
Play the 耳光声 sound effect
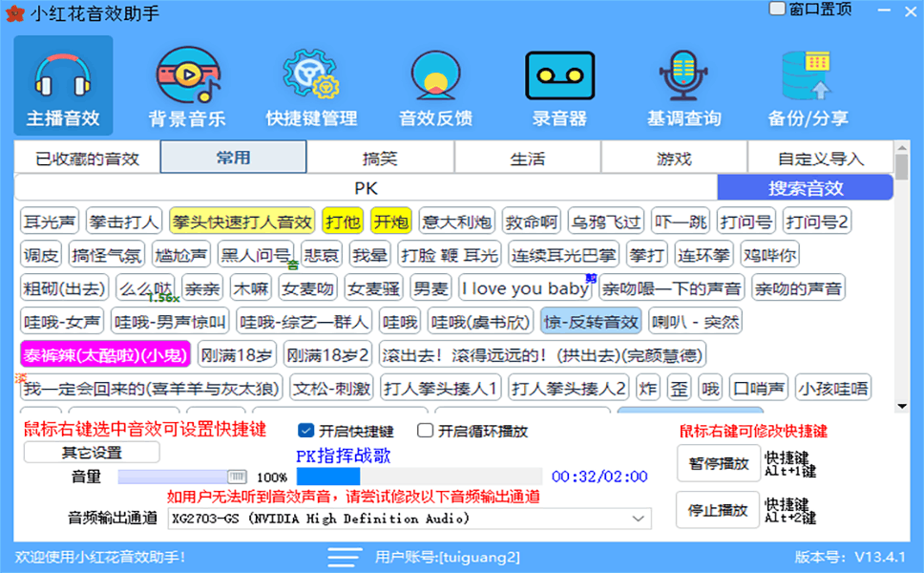(x=50, y=222)
